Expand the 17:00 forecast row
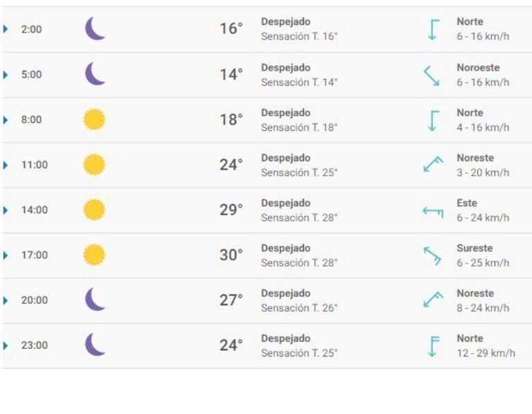The width and height of the screenshot is (532, 414). click(x=6, y=255)
